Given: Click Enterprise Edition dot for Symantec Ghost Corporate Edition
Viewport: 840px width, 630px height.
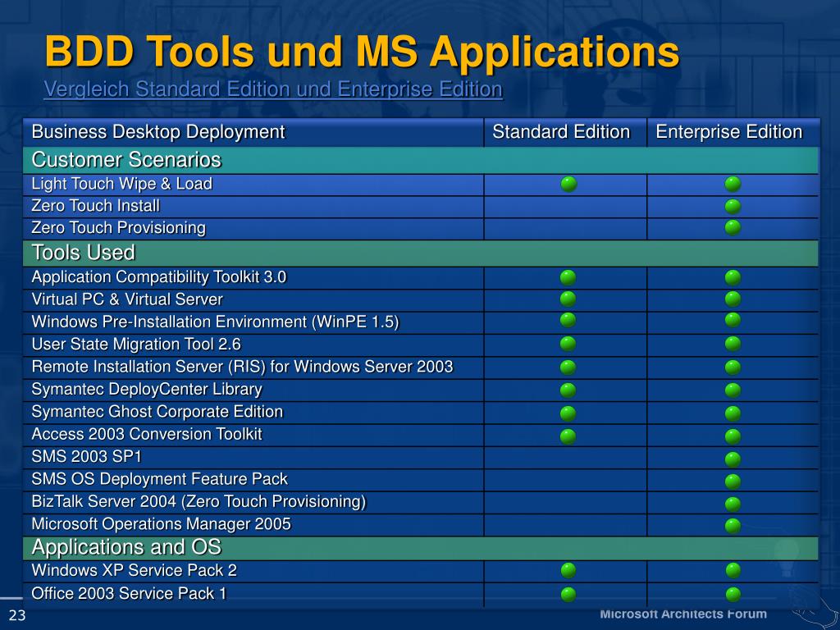Looking at the screenshot, I should click(733, 413).
